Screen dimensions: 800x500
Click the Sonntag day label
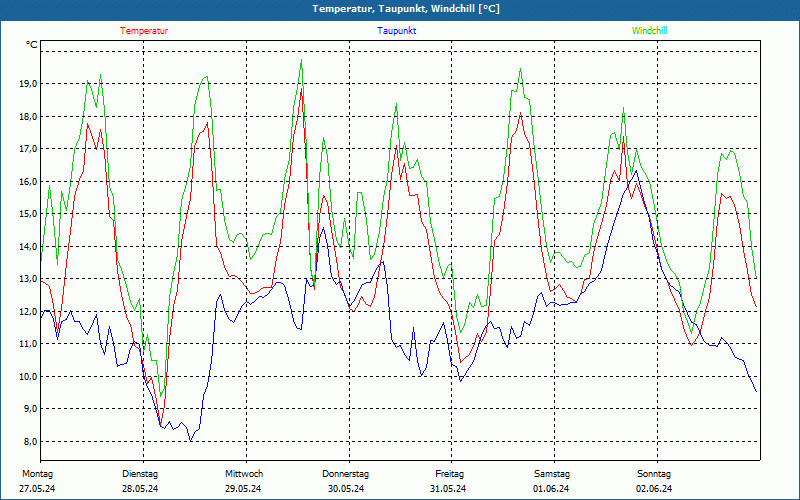tap(654, 473)
